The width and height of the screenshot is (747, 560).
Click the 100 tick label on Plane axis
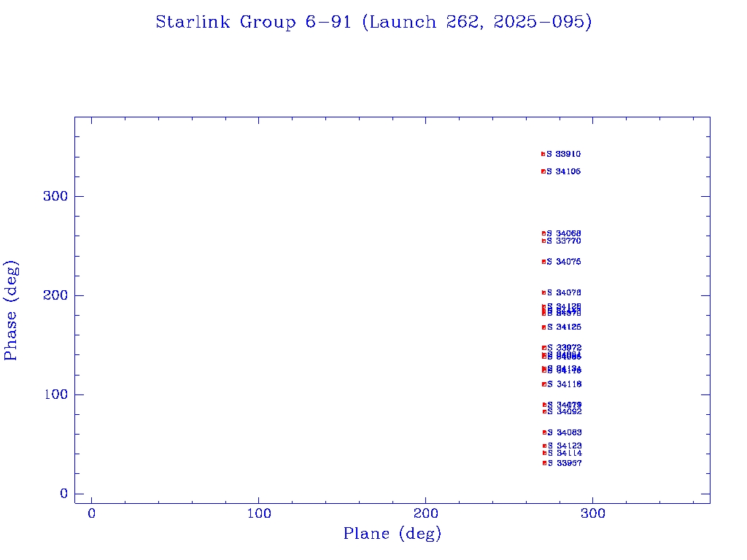[259, 513]
